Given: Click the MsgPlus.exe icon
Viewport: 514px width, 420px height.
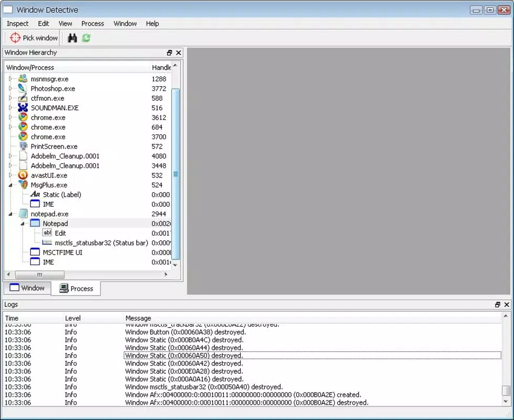Looking at the screenshot, I should (x=23, y=185).
